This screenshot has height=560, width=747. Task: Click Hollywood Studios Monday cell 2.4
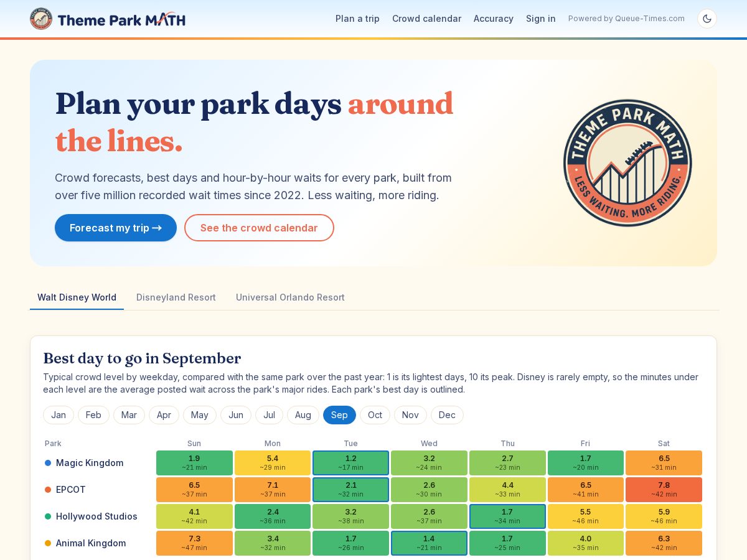273,516
